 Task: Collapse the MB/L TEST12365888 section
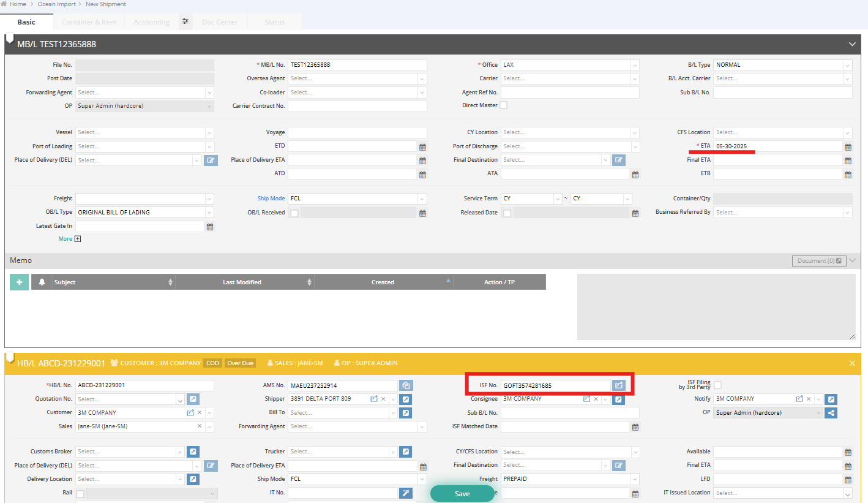(852, 44)
